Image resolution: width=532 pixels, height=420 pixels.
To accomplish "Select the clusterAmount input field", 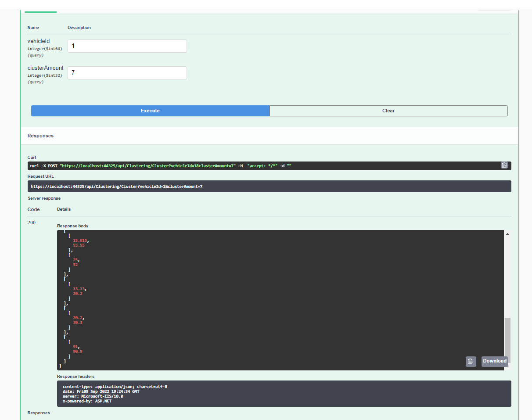I will pyautogui.click(x=127, y=72).
